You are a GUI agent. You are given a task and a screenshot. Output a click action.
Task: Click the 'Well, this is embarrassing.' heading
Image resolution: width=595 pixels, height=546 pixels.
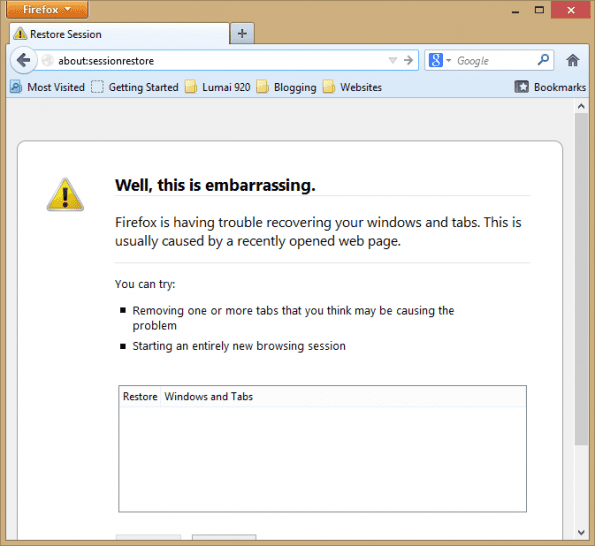tap(215, 185)
